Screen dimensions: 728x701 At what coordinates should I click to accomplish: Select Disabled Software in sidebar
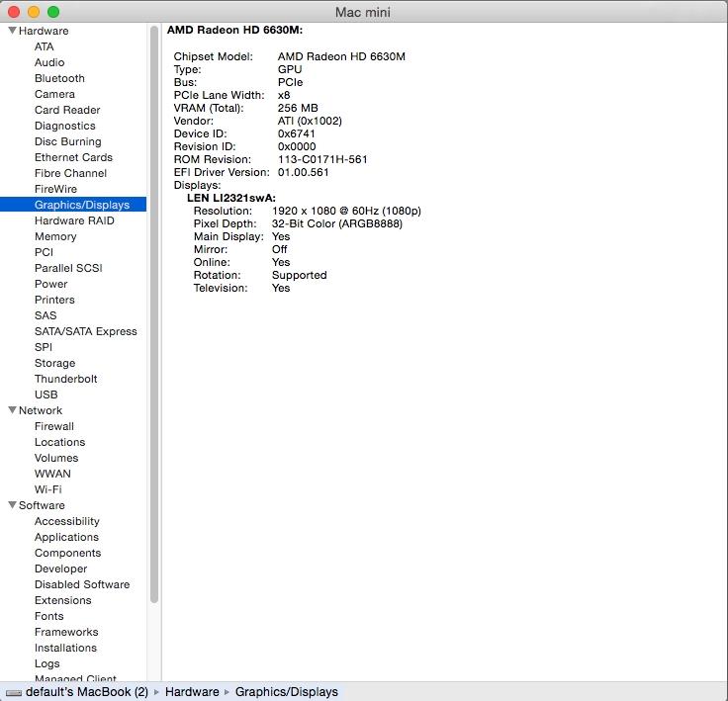(x=82, y=584)
